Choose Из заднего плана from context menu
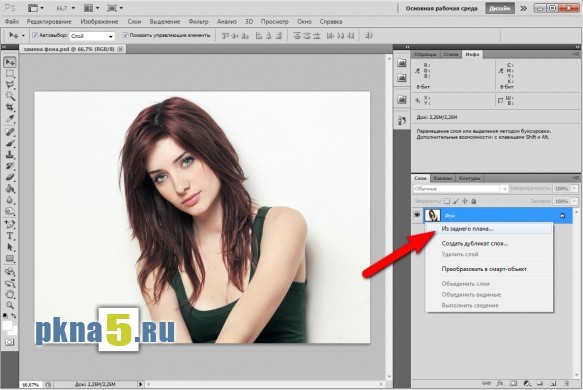The image size is (583, 390). click(489, 229)
